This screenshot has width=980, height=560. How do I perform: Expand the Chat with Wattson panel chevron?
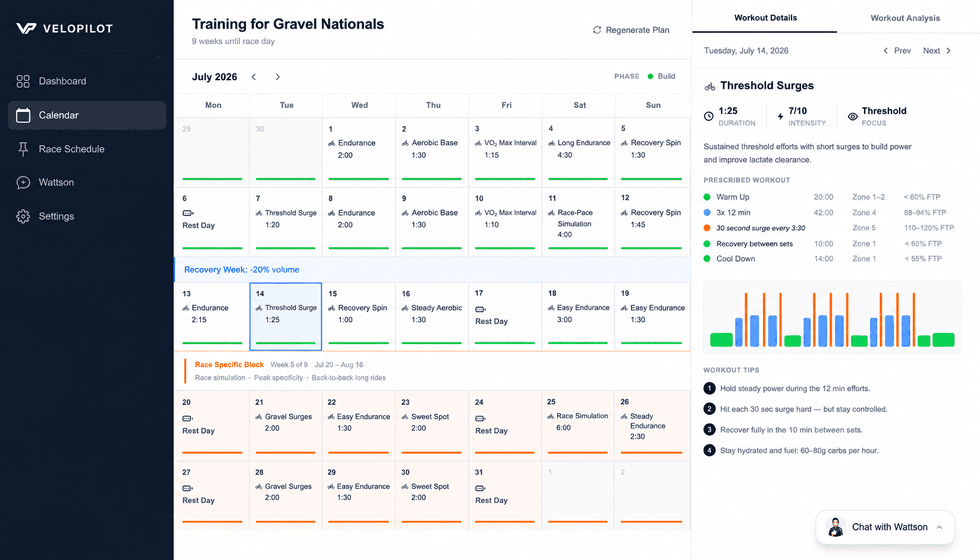pos(939,527)
